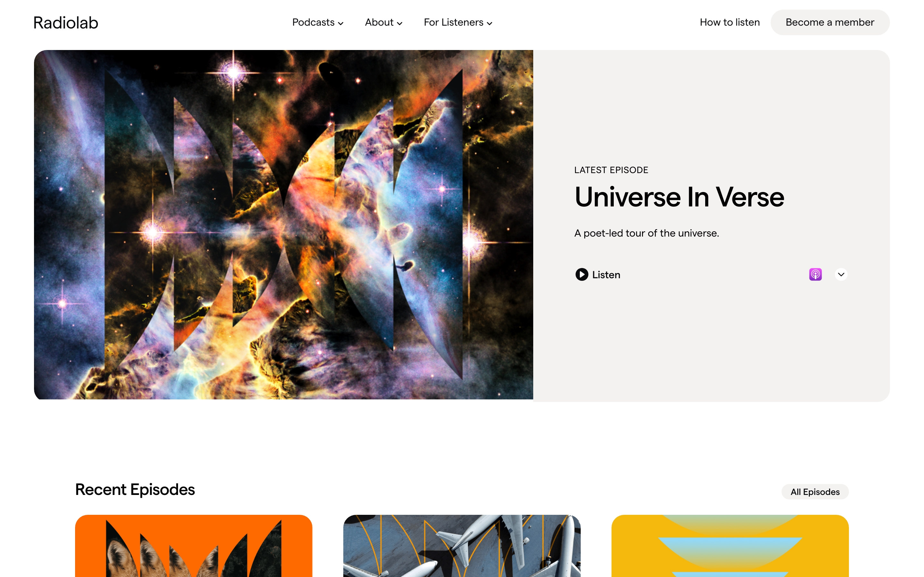Click the chevron next to About
This screenshot has height=577, width=924.
399,24
